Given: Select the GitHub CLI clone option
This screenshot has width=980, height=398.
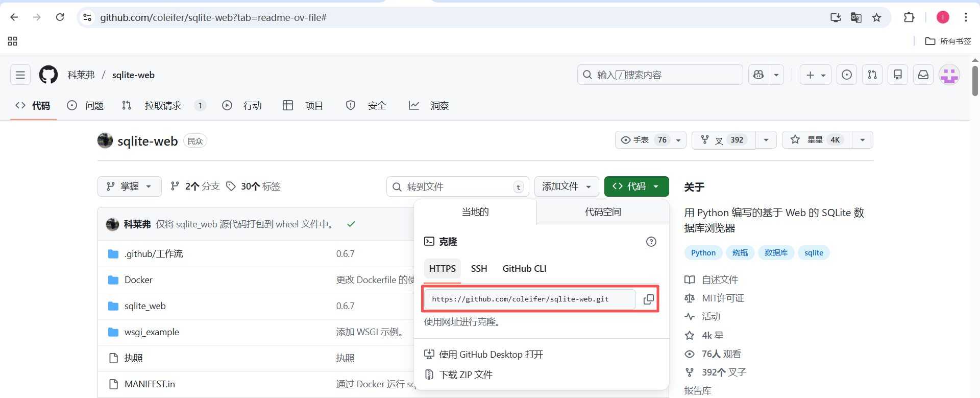Looking at the screenshot, I should point(524,269).
